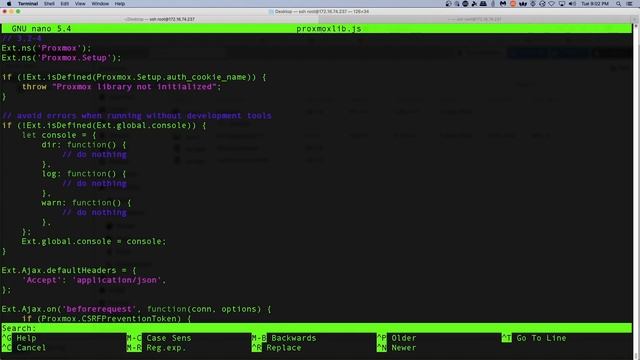
Task: Click the proxy icon beside window title
Action: (271, 11)
